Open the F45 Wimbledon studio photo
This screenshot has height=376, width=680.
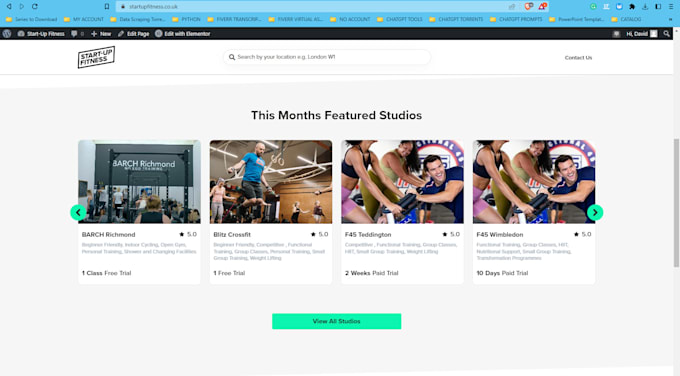[534, 182]
